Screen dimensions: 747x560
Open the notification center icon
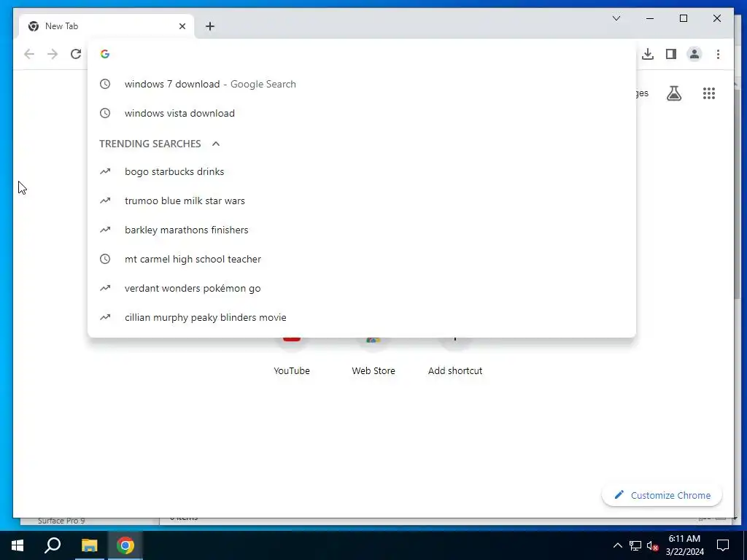(x=723, y=545)
